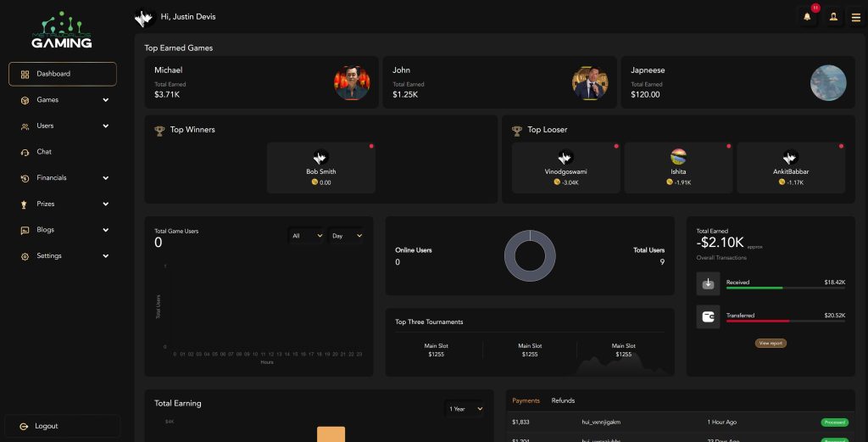868x442 pixels.
Task: Open Ishita looser card
Action: 678,168
